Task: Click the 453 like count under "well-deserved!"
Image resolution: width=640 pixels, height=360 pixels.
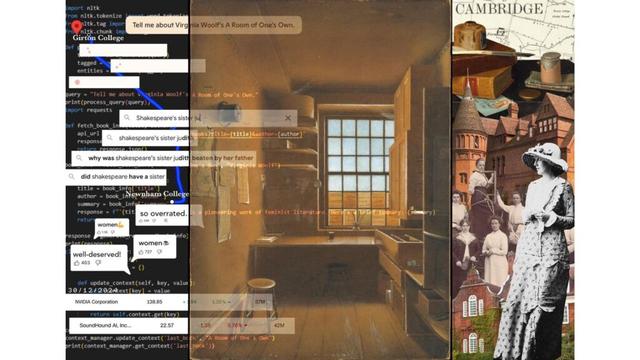Action: (86, 263)
